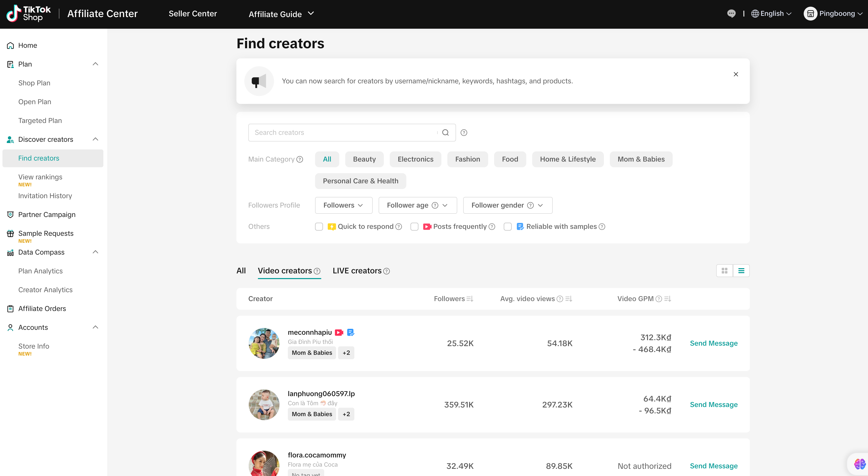Select Mom & Babies category filter
This screenshot has width=868, height=476.
point(640,159)
